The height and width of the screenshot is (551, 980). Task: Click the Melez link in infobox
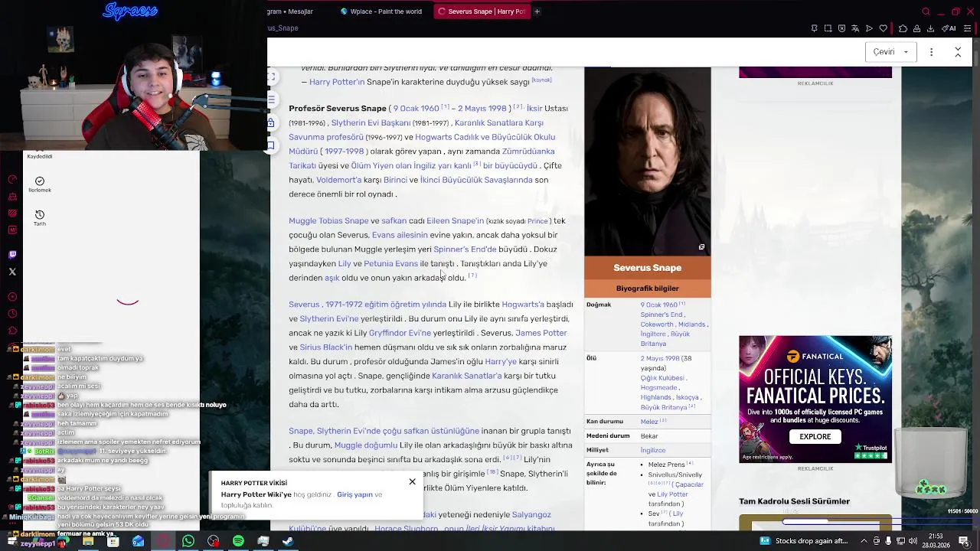click(x=649, y=422)
